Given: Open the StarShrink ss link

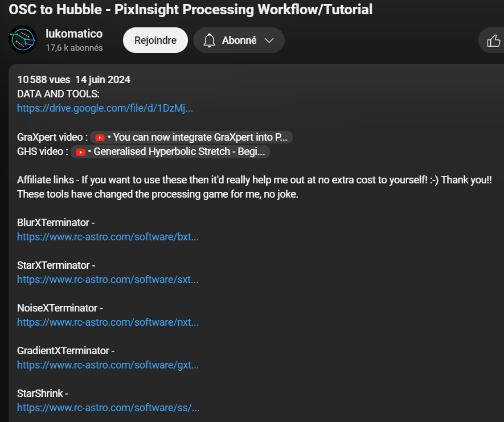Looking at the screenshot, I should 108,408.
